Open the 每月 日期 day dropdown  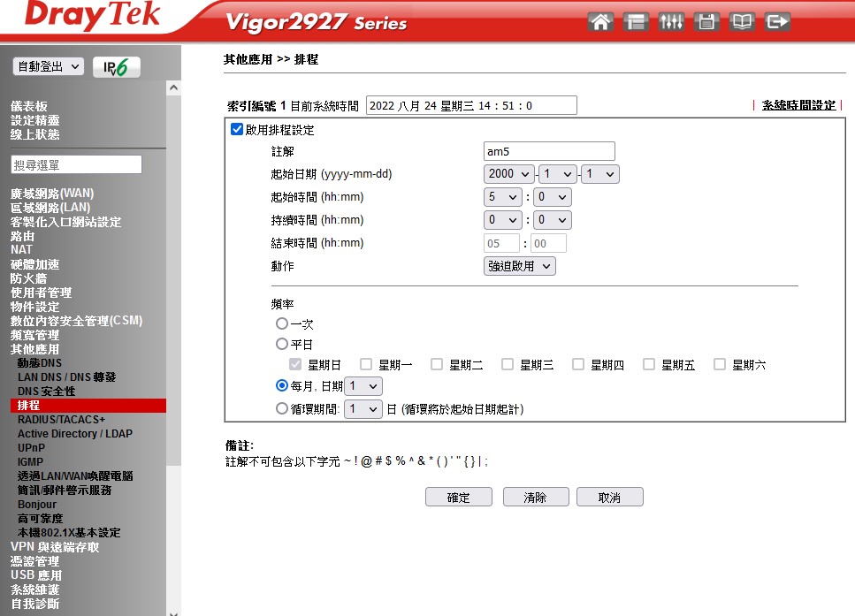363,386
